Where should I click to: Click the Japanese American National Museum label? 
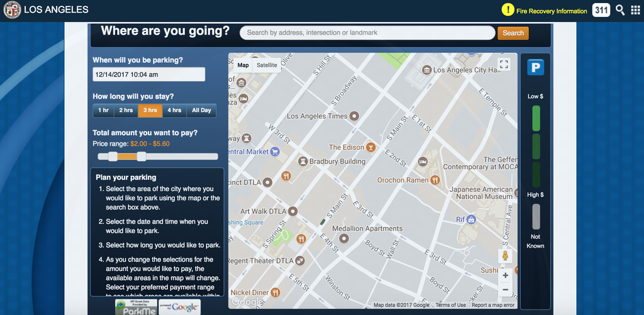coord(481,193)
